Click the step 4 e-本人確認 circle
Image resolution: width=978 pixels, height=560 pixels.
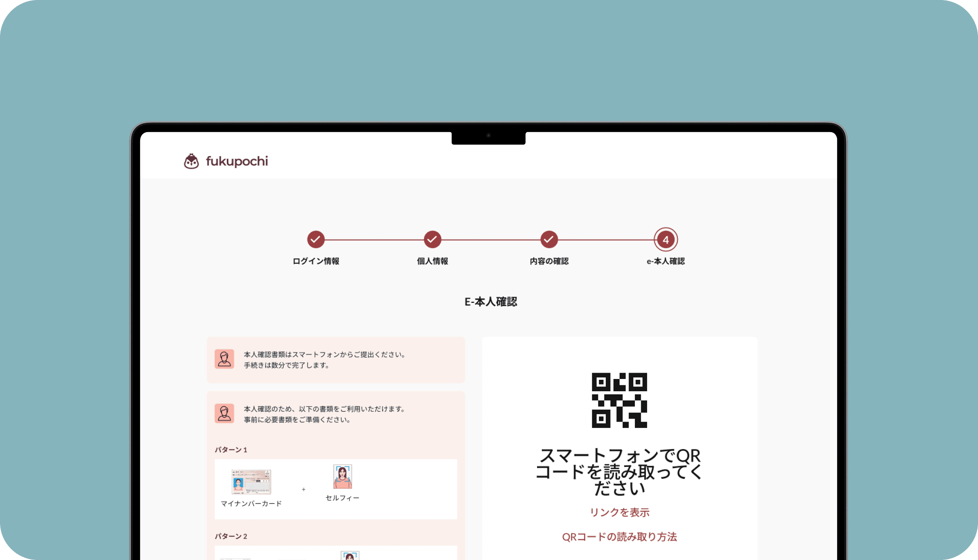(x=666, y=239)
